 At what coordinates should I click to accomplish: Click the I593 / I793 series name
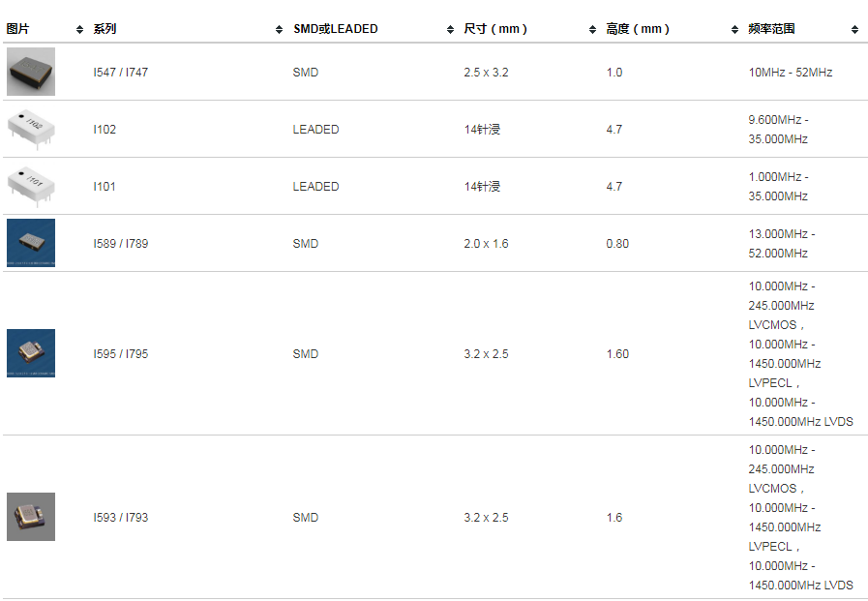click(x=121, y=518)
